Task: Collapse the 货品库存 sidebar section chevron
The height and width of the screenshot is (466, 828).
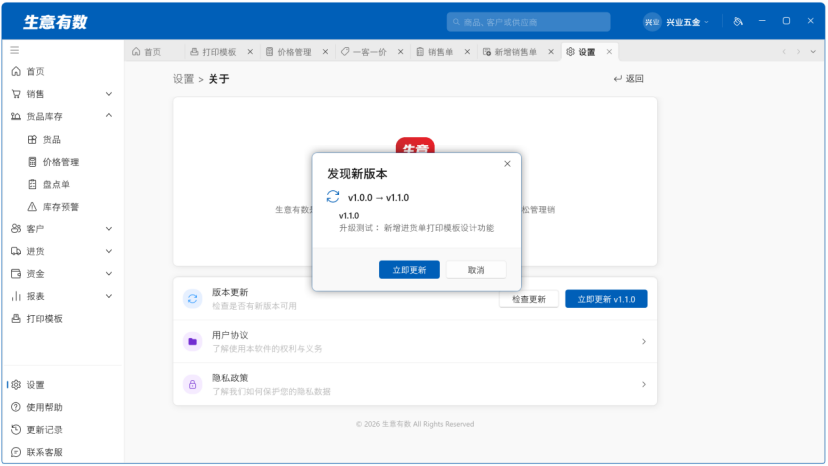Action: coord(109,116)
